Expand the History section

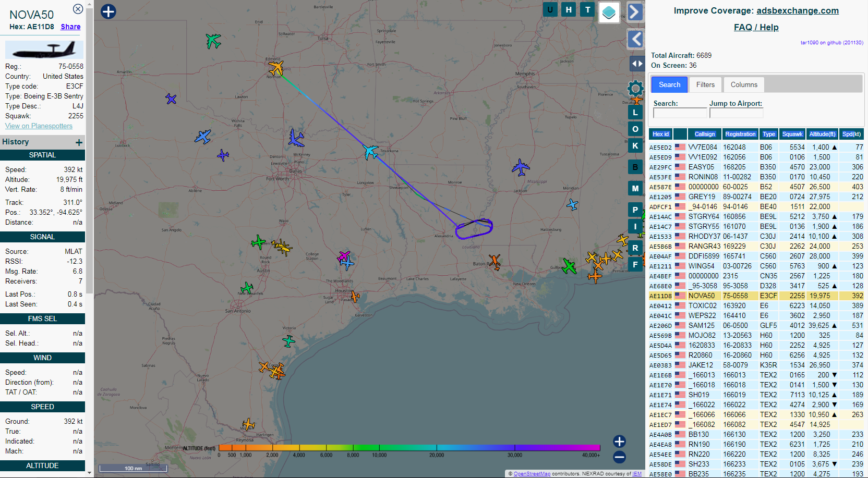(79, 142)
